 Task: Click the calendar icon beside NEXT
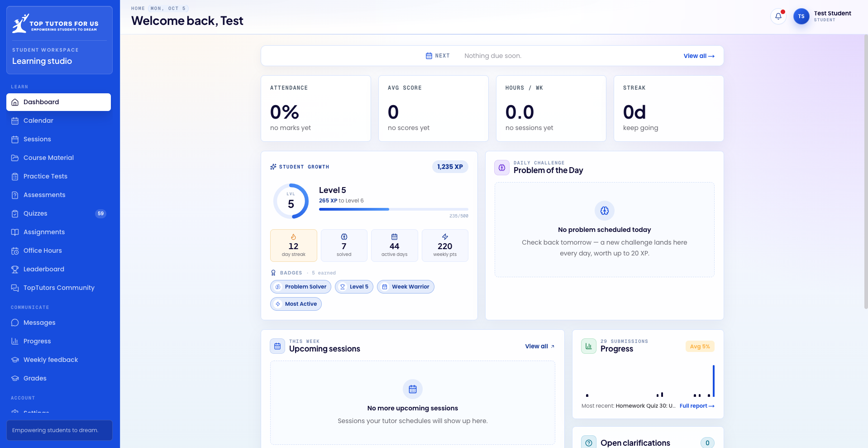pos(429,56)
